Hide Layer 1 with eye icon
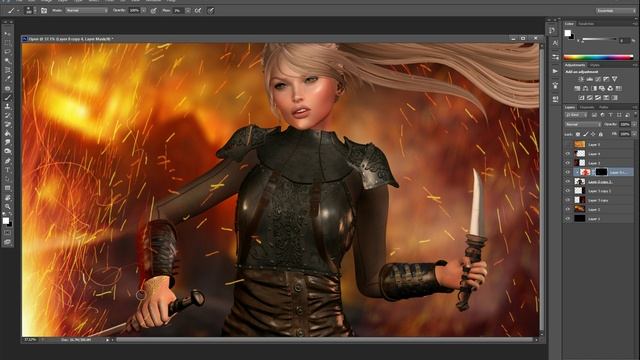Screen dimensions: 640x360 [568, 218]
